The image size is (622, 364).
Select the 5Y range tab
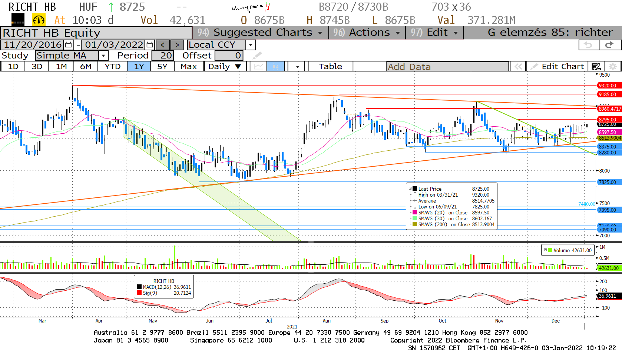point(162,67)
